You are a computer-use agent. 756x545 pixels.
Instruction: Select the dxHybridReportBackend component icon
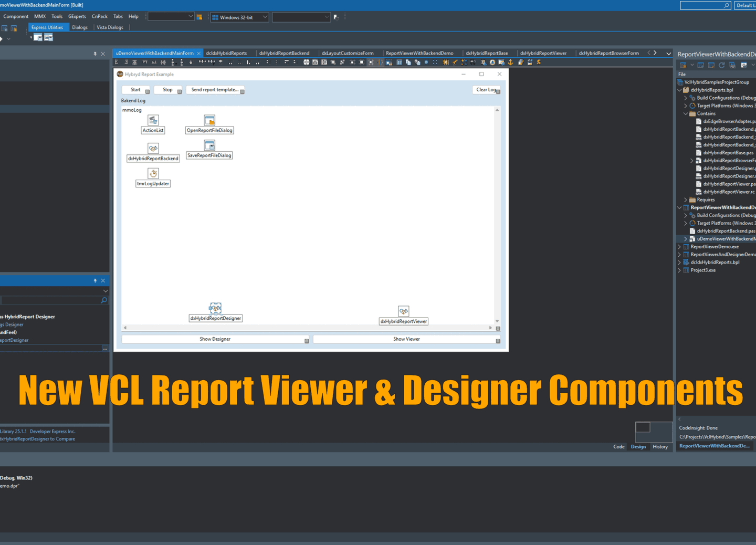[153, 149]
